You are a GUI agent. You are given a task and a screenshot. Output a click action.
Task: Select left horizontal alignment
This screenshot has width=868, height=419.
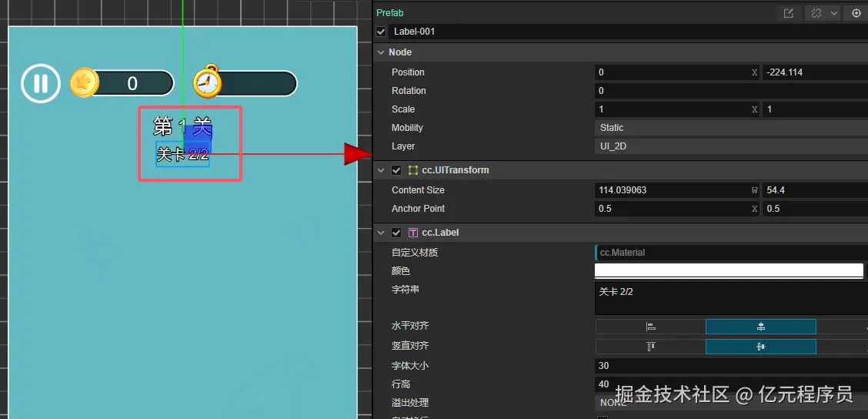[x=650, y=327]
